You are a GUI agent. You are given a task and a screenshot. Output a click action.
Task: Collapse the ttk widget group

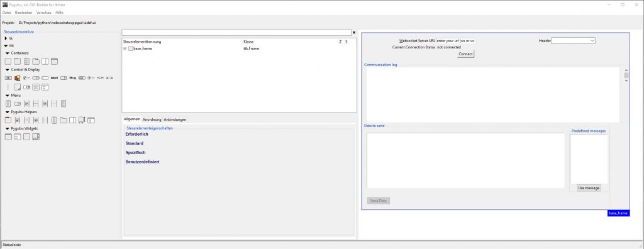[6, 46]
